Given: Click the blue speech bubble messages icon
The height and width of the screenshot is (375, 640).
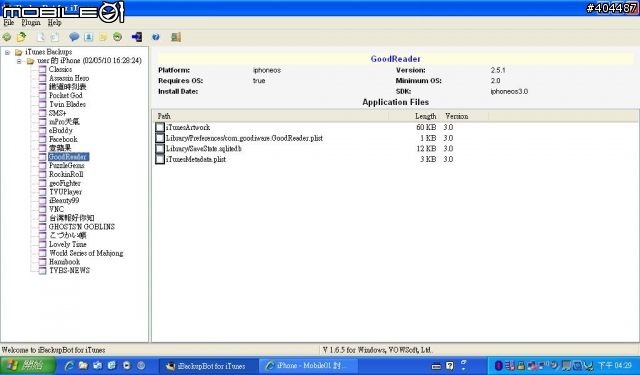Looking at the screenshot, I should coord(74,37).
